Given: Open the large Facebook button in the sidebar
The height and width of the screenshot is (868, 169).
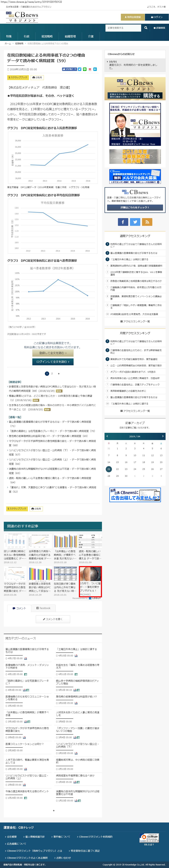Looking at the screenshot, I should 123,222.
